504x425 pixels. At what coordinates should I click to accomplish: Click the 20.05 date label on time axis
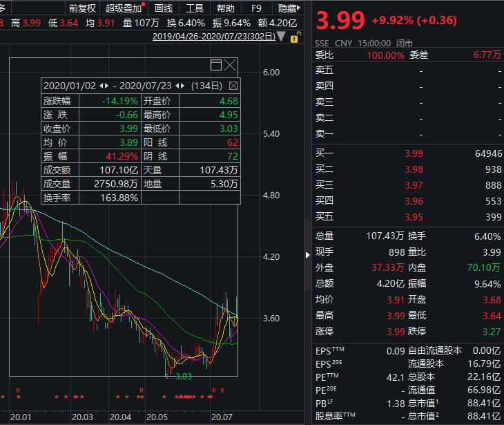tap(158, 417)
